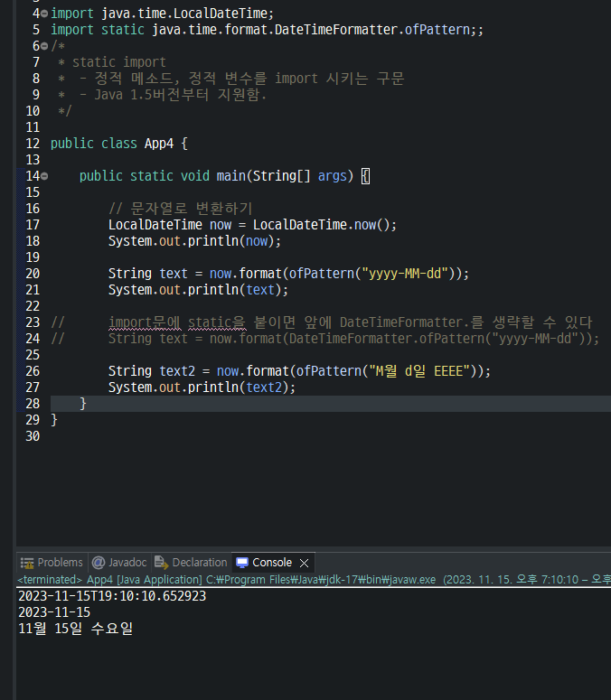Viewport: 611px width, 700px height.
Task: Open the Problems tab
Action: (x=52, y=563)
